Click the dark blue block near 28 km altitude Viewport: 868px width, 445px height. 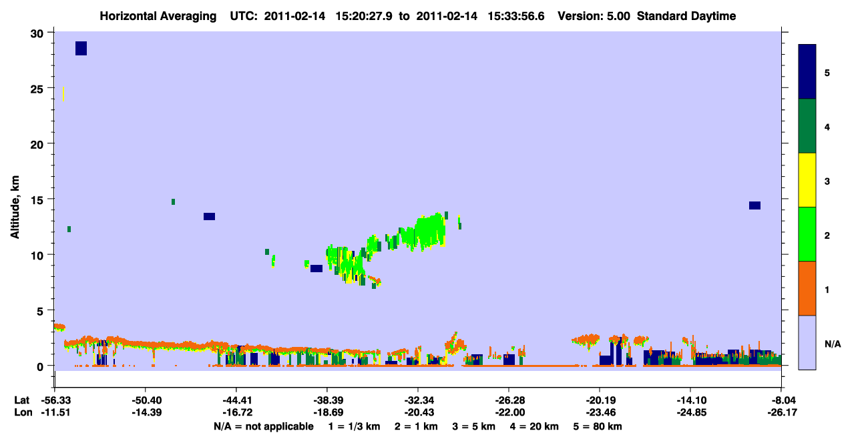point(81,48)
